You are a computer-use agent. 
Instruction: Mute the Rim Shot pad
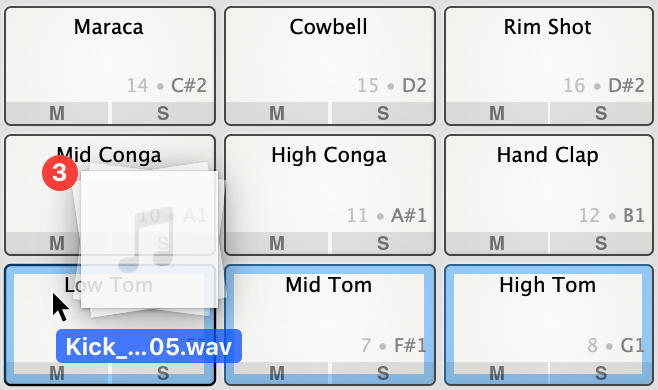point(497,113)
